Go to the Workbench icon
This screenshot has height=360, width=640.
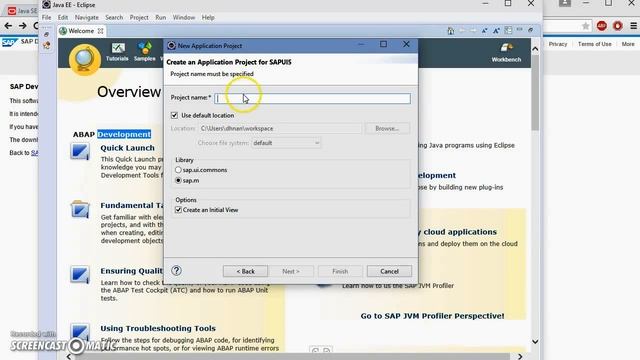(506, 53)
